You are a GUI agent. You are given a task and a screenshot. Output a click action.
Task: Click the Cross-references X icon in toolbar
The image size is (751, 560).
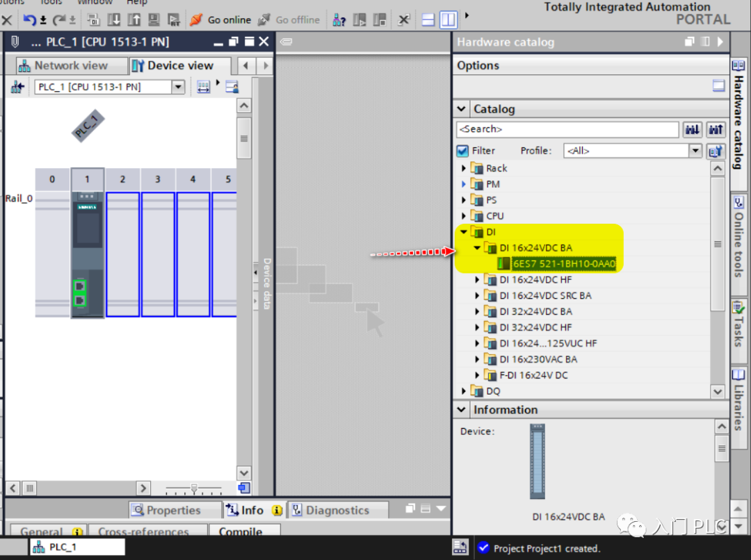404,19
